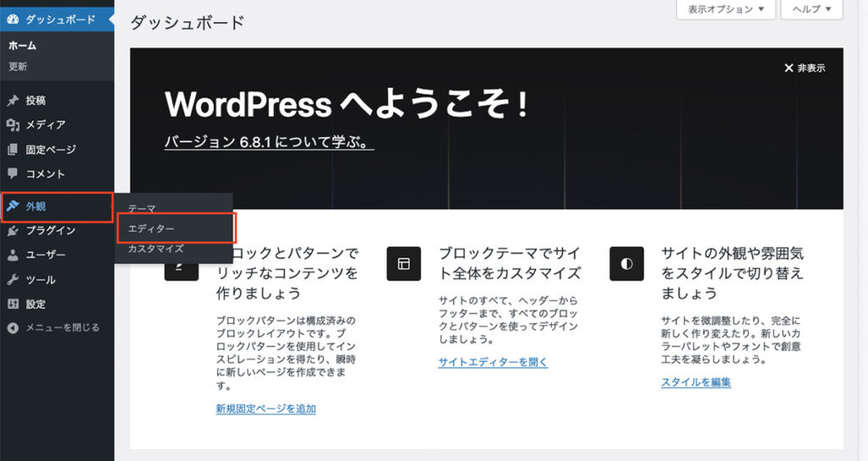The height and width of the screenshot is (461, 868).
Task: Open the ユーザー menu
Action: (57, 255)
